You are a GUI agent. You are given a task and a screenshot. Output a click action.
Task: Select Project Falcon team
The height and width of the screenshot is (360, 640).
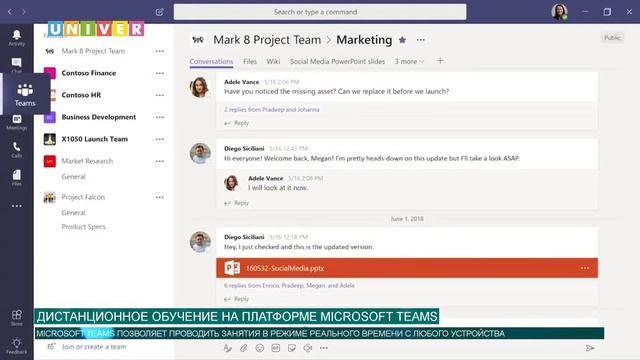[83, 197]
